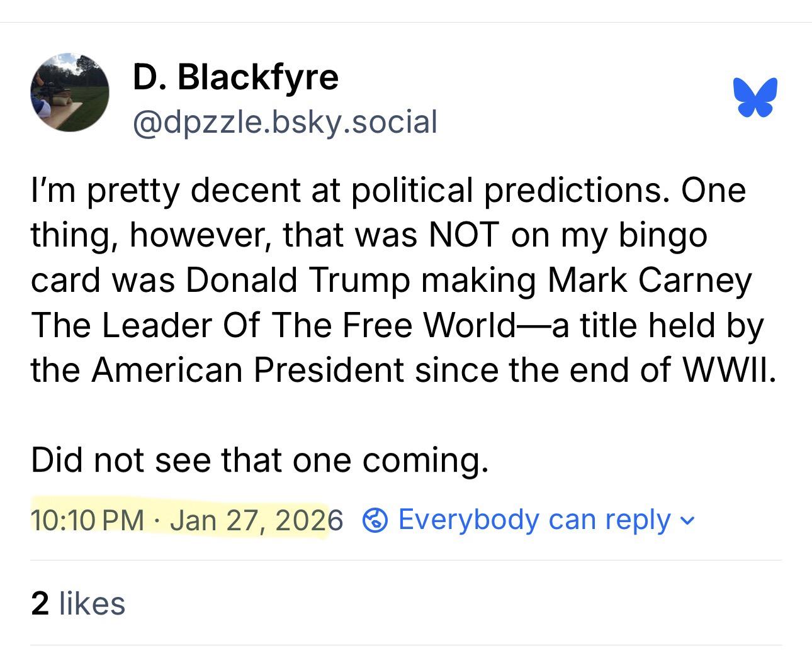Click the globe icon beside reply settings

click(x=375, y=521)
